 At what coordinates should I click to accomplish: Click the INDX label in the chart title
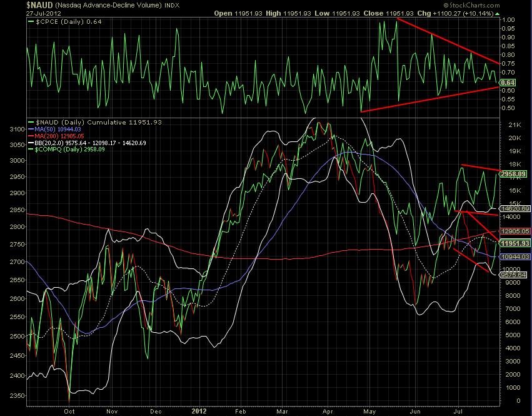(x=172, y=6)
